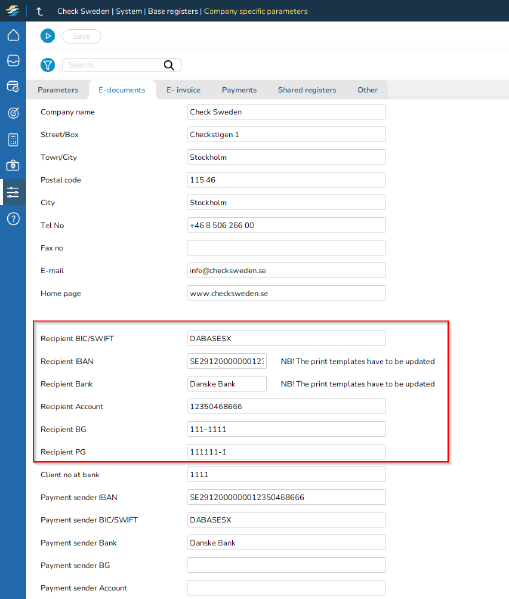509x599 pixels.
Task: Go up one level with back arrow
Action: click(39, 11)
